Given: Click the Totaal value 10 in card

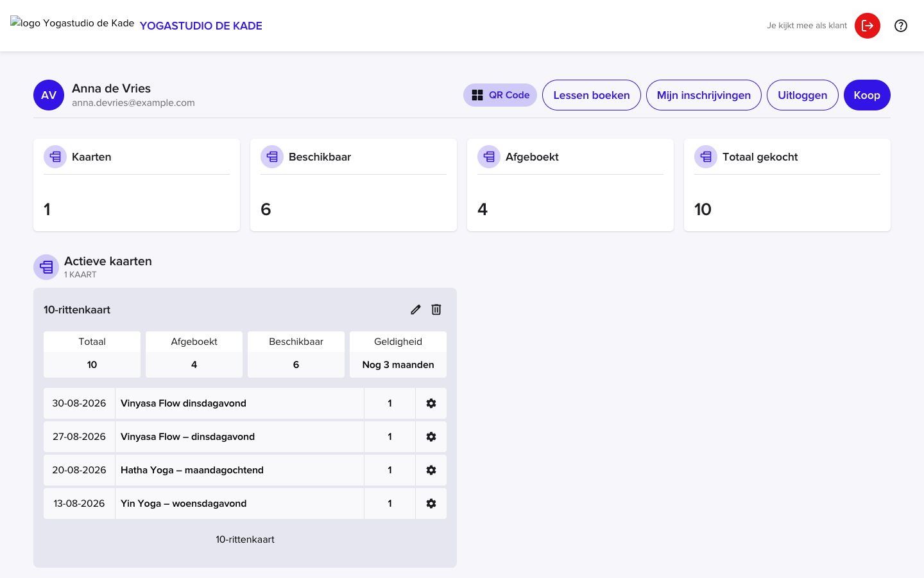Looking at the screenshot, I should coord(92,365).
